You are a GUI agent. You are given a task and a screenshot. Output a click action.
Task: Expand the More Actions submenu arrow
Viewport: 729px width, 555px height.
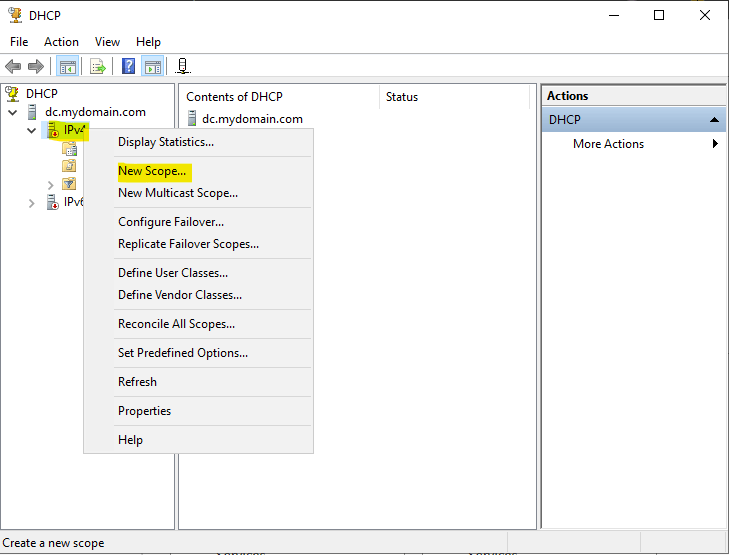[715, 144]
